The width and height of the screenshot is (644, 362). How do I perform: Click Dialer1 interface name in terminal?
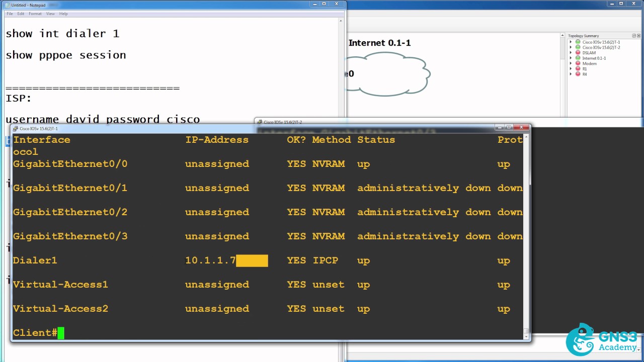pyautogui.click(x=35, y=260)
